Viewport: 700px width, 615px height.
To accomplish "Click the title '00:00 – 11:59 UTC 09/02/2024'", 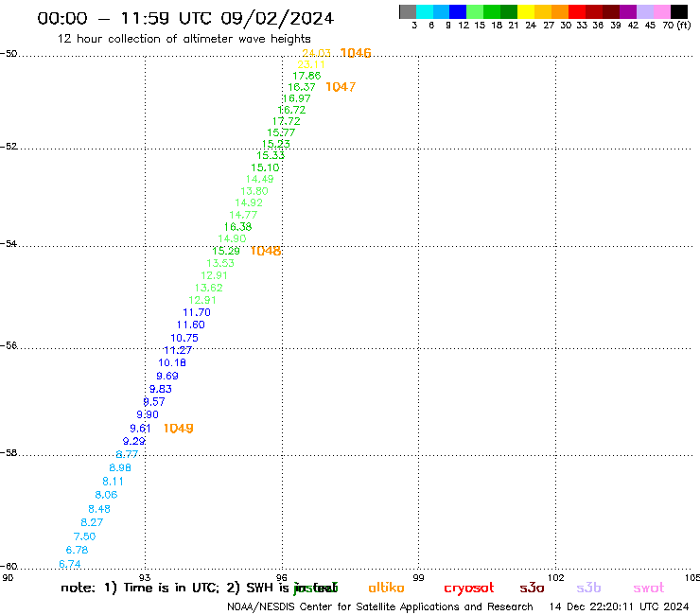I will [185, 18].
